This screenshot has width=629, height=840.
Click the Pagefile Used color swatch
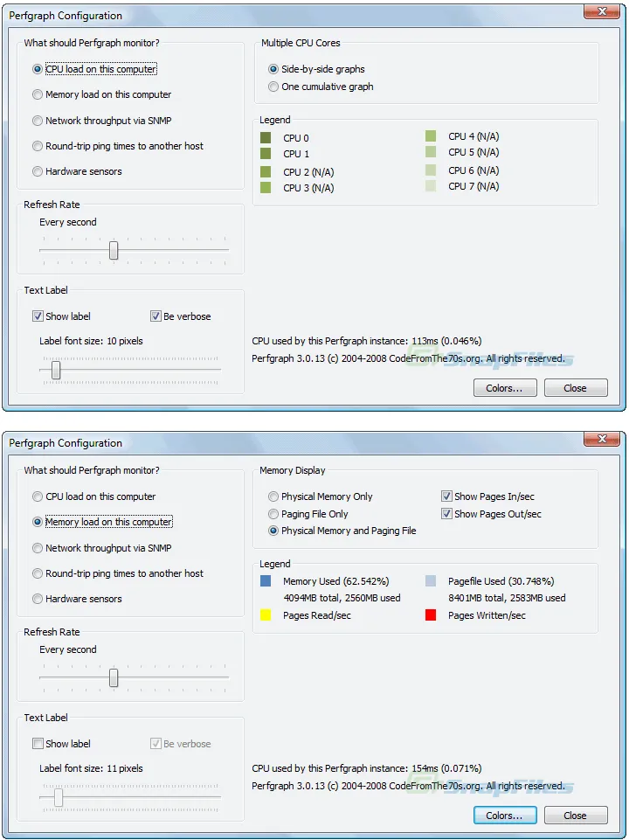[431, 580]
